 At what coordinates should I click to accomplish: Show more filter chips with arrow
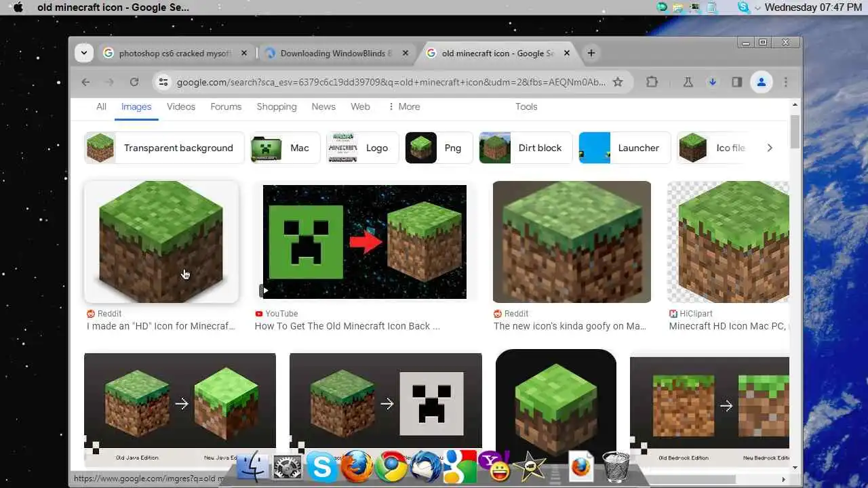770,148
